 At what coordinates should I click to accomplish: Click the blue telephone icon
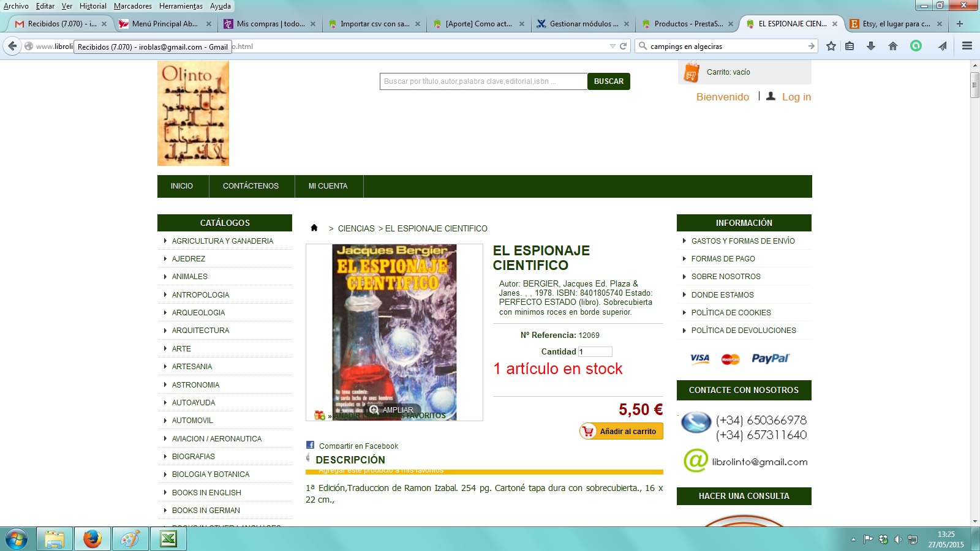(x=696, y=422)
